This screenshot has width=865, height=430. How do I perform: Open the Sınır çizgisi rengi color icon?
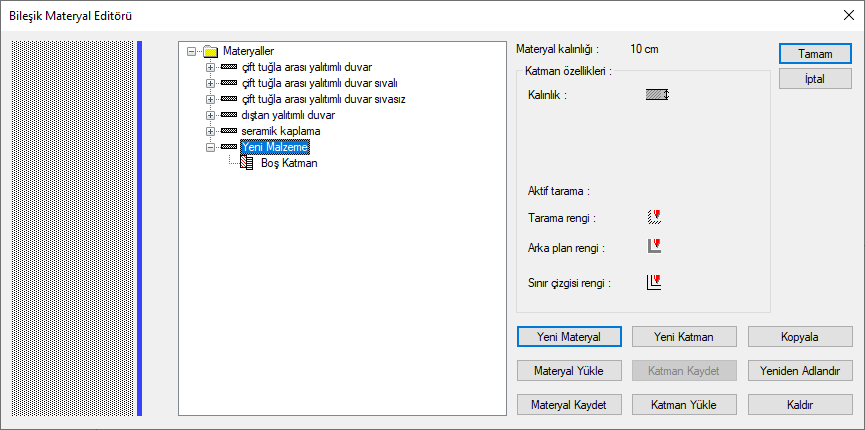coord(654,283)
